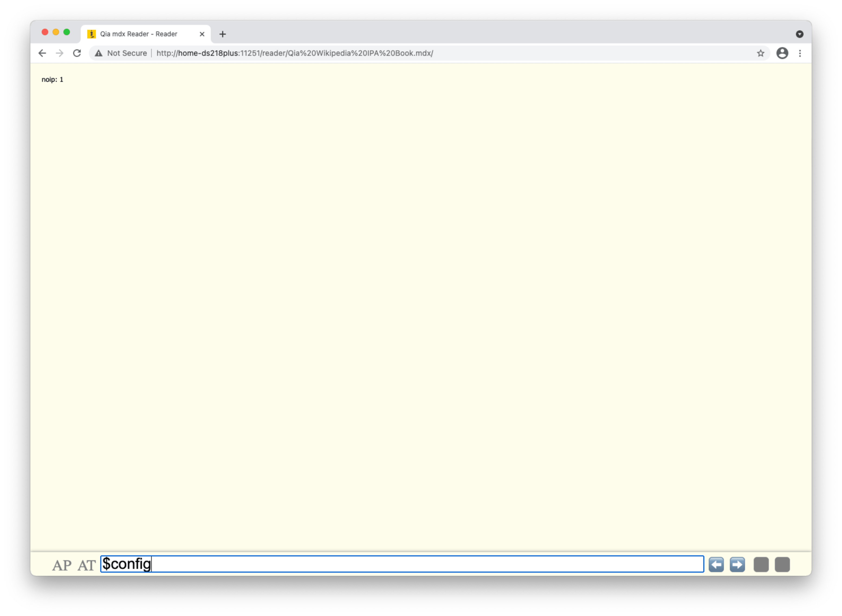Click the AT button in the reader toolbar

(x=86, y=565)
